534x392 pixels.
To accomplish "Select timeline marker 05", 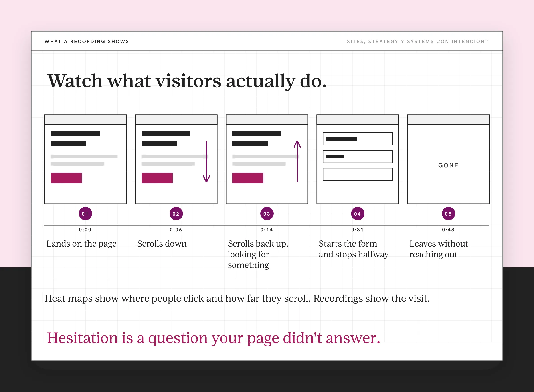I will (448, 214).
